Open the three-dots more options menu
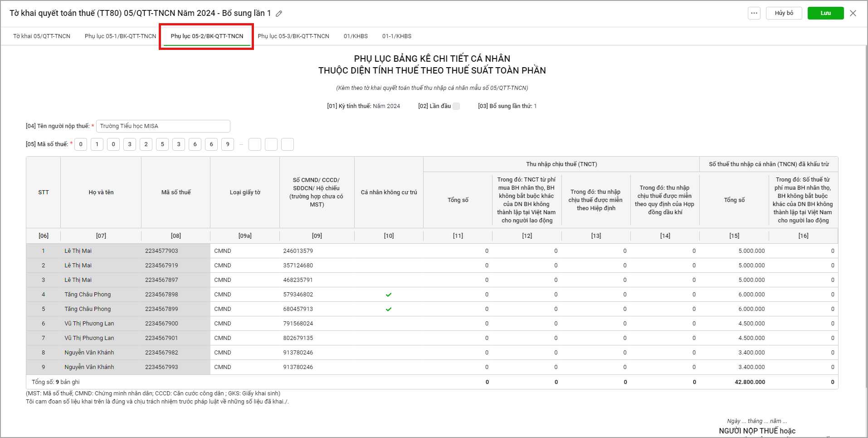Viewport: 868px width, 438px height. [754, 13]
